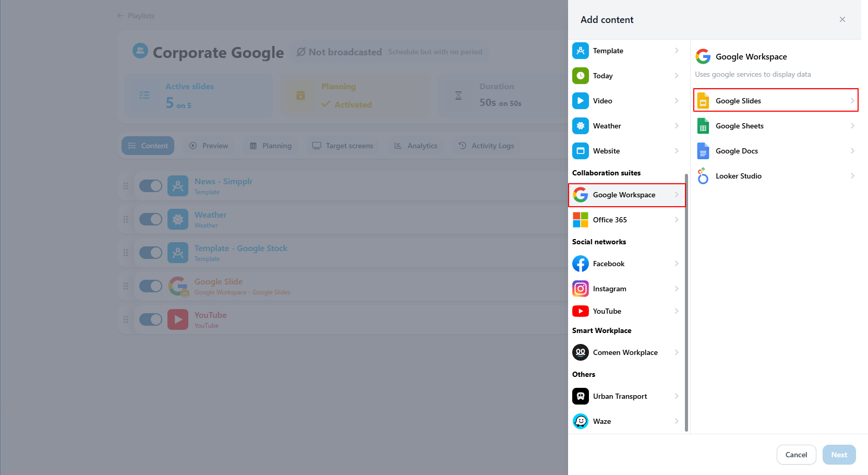868x475 pixels.
Task: Click the "Uses google services to display data" text
Action: (753, 74)
